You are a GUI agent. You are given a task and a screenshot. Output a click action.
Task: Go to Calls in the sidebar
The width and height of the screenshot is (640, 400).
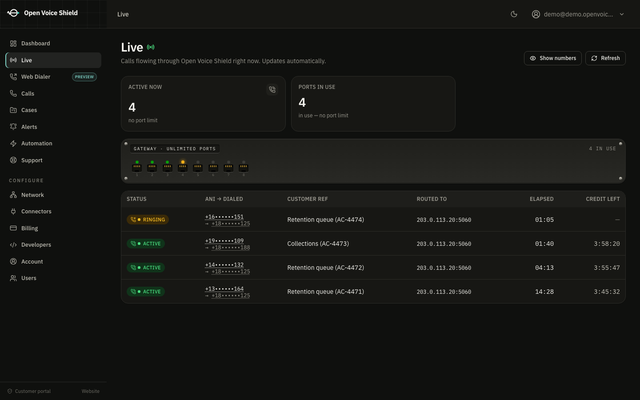point(53,93)
